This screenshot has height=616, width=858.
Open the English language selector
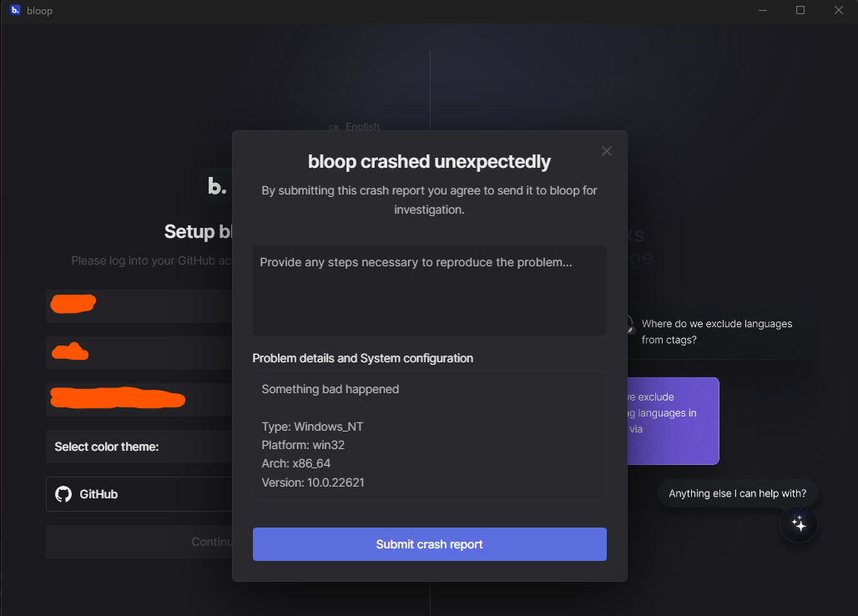point(356,127)
